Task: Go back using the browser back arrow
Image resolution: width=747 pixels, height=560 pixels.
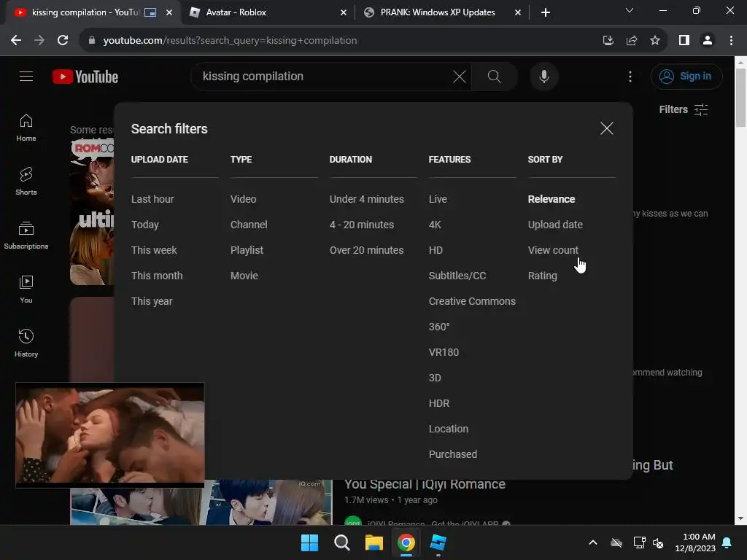Action: (x=16, y=41)
